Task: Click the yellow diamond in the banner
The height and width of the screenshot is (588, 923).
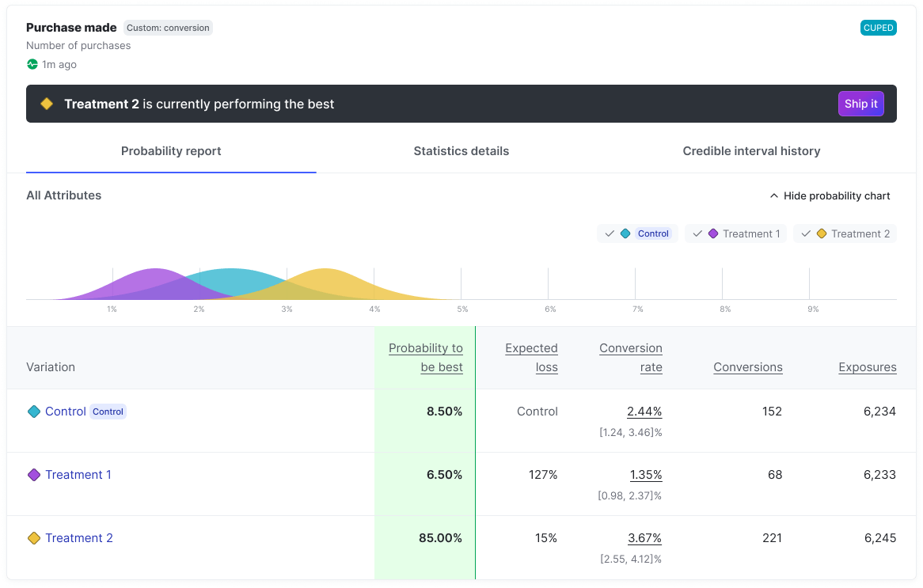Action: [x=47, y=104]
